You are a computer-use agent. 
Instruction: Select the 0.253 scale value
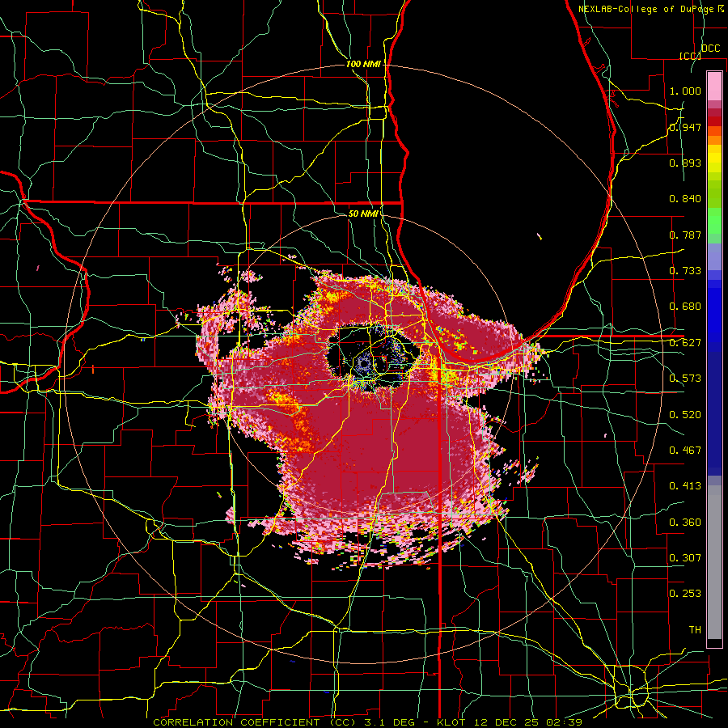click(x=685, y=594)
